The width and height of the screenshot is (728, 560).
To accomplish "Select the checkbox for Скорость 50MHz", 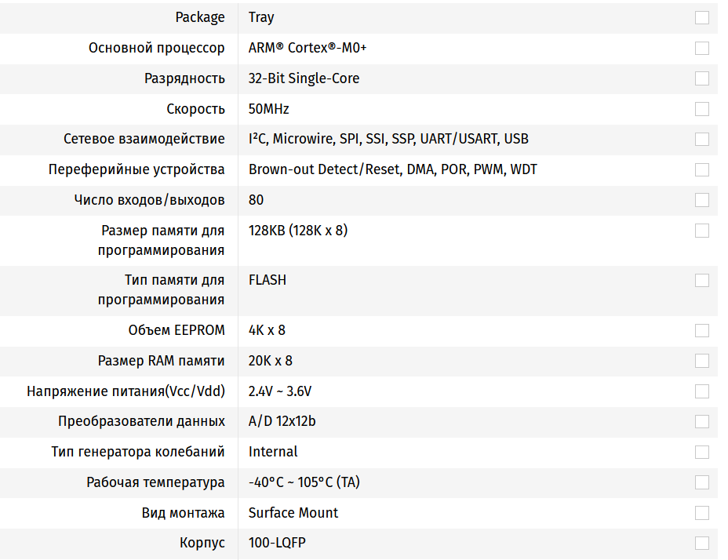I will tap(701, 109).
